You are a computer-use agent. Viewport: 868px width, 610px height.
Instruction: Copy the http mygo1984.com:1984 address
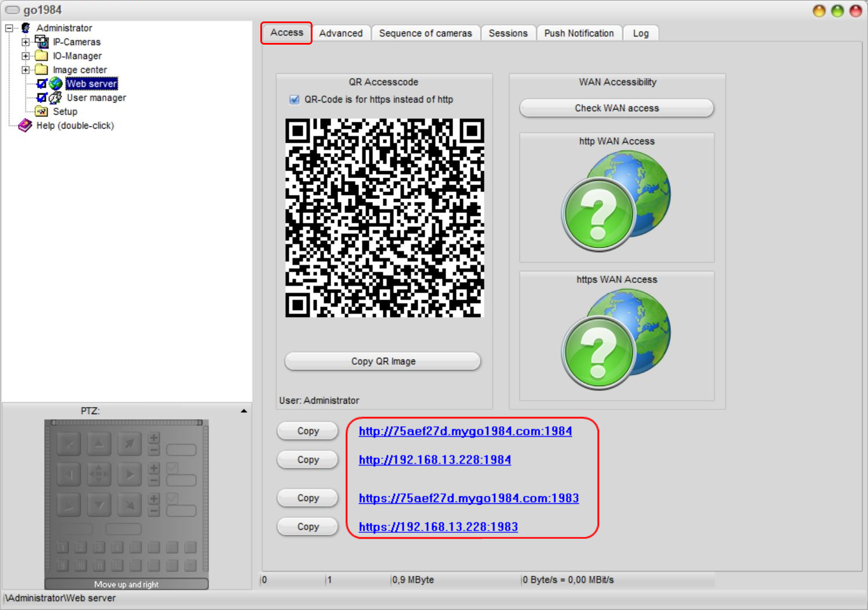(308, 431)
